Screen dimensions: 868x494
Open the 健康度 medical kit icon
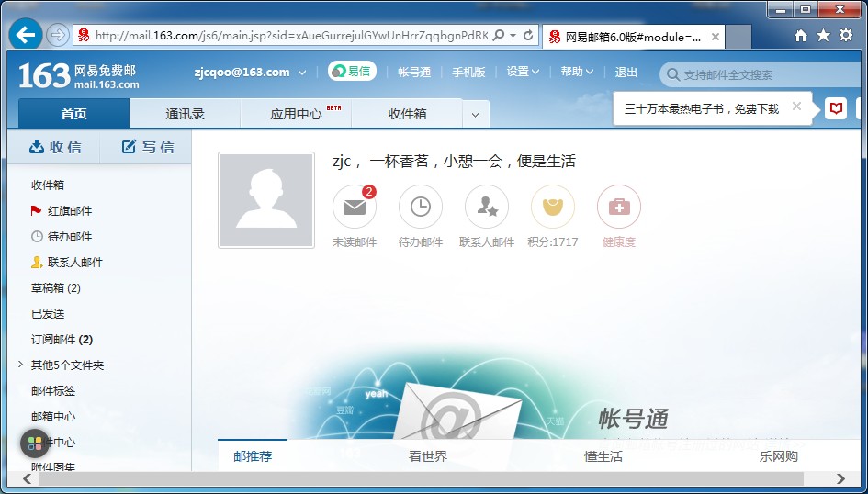coord(619,207)
